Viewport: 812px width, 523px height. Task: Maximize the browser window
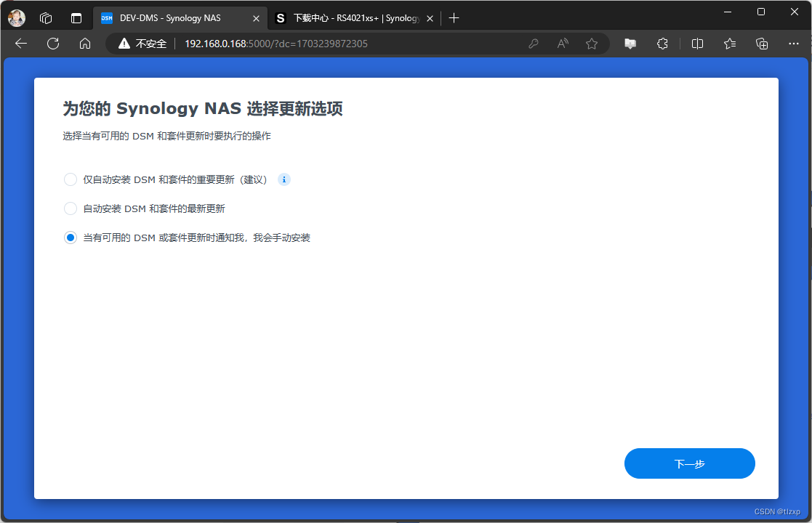click(x=760, y=12)
